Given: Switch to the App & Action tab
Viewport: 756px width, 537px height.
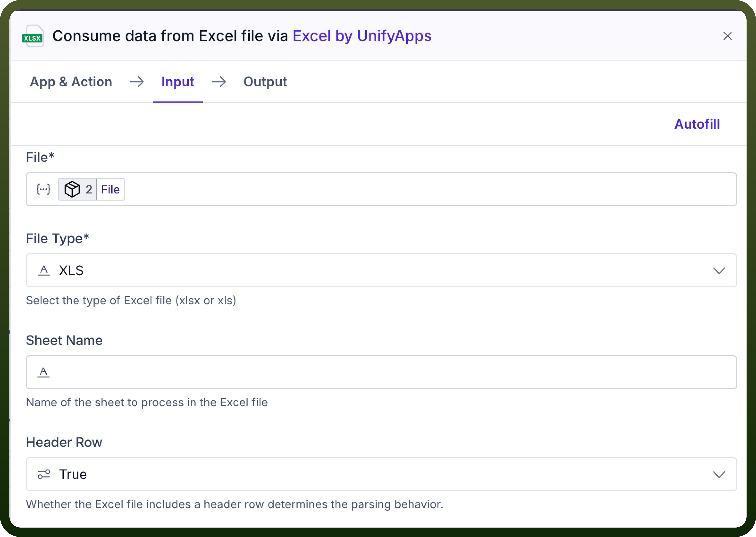Looking at the screenshot, I should point(71,82).
